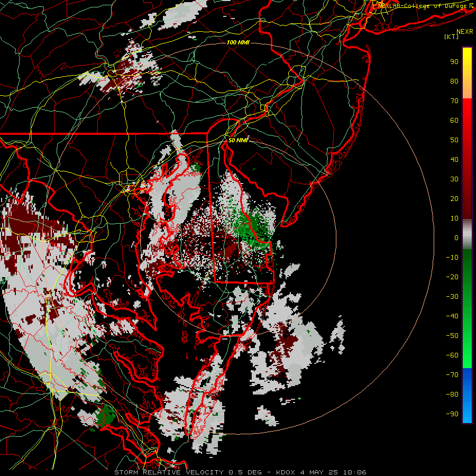
Task: Click the "NEXR" label above the color bar
Action: point(465,32)
